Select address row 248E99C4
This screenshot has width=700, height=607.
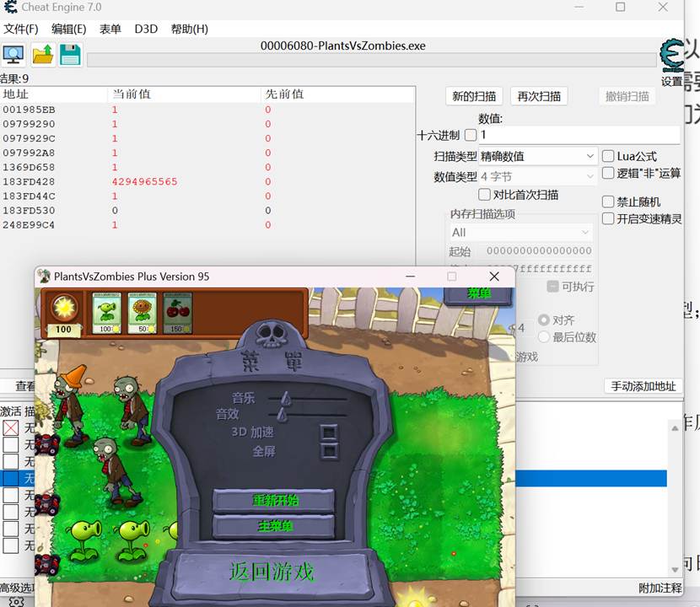[207, 225]
